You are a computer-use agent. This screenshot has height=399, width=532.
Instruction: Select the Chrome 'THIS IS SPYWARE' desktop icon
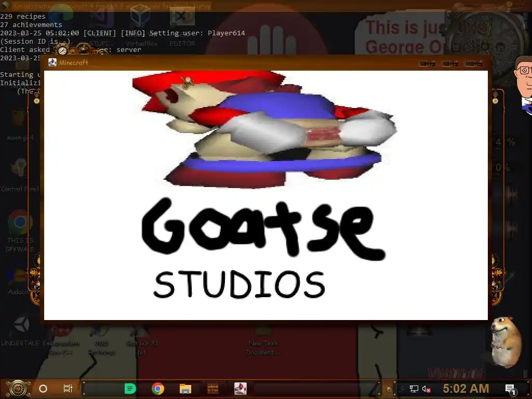[20, 231]
